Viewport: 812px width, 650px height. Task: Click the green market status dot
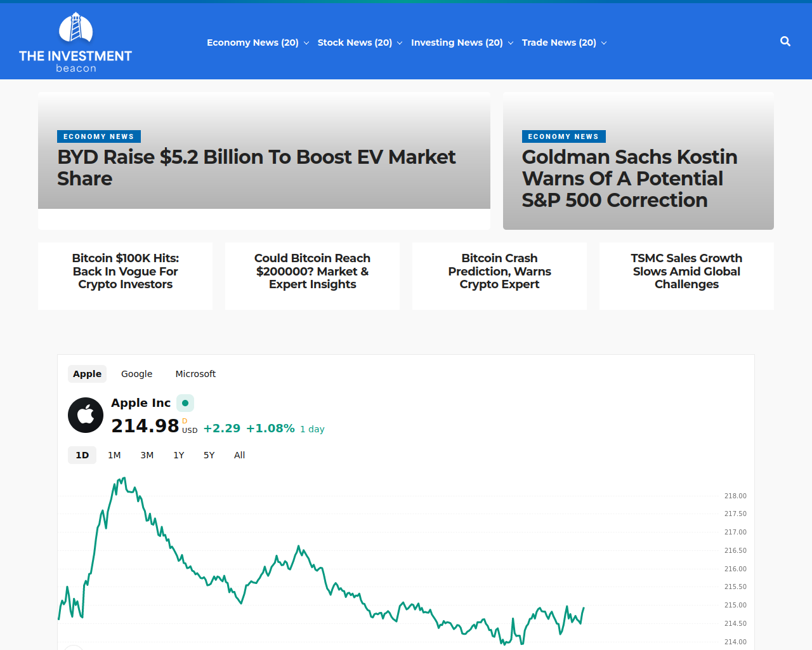tap(185, 403)
